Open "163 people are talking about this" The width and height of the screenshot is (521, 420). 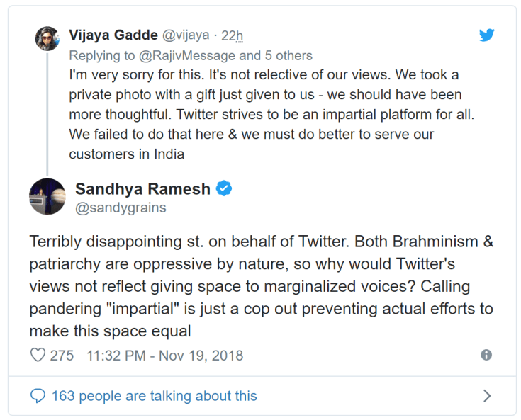click(154, 396)
